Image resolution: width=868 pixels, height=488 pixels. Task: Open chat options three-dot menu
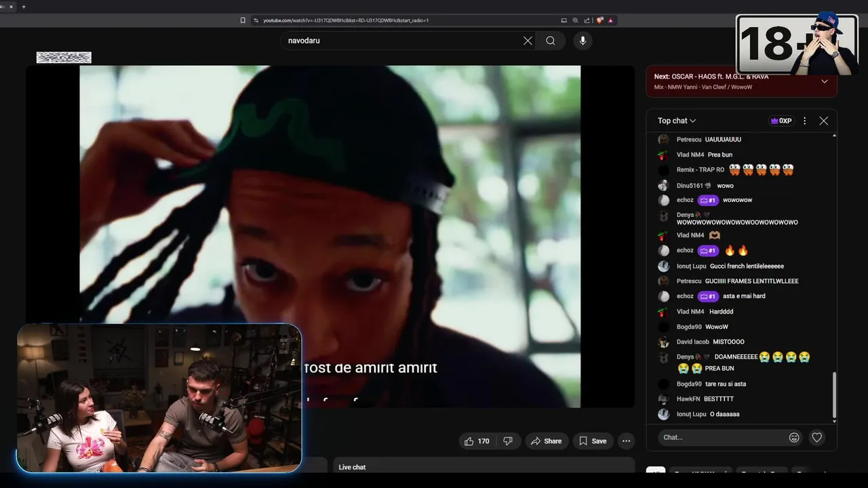805,121
